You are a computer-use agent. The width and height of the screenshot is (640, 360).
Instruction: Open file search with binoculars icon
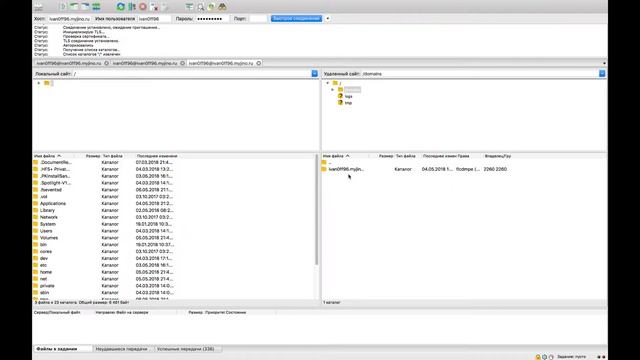point(222,7)
